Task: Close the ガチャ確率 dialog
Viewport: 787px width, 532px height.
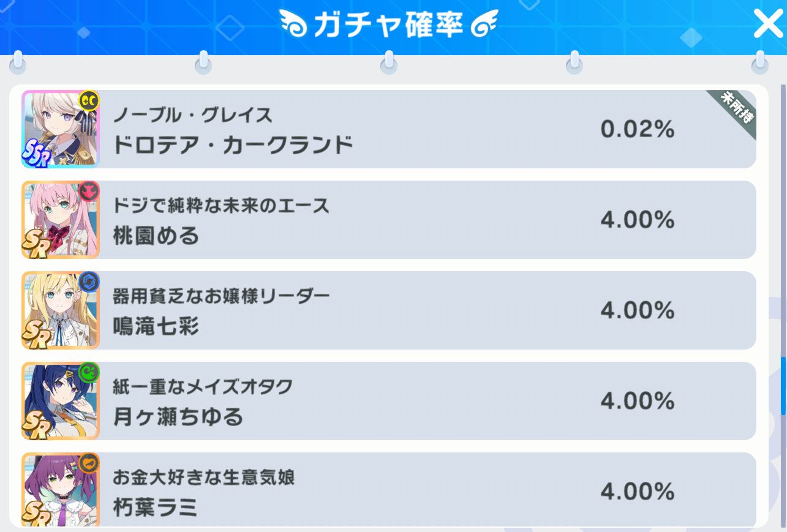Action: tap(767, 24)
